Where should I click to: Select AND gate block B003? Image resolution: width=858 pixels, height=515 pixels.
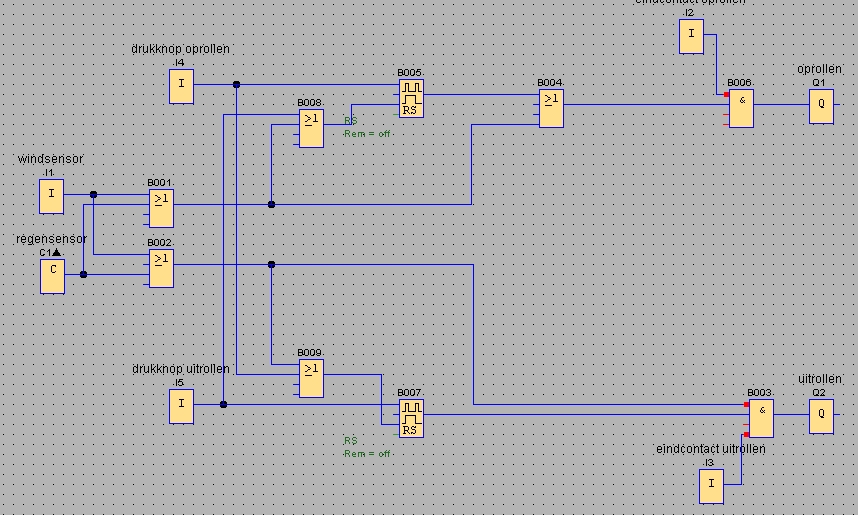[762, 419]
